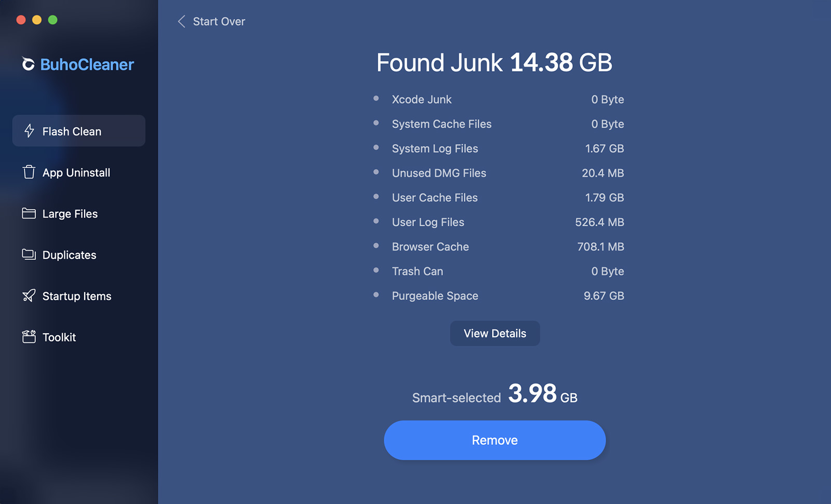Open Startup Items rocket icon
831x504 pixels.
pos(29,295)
